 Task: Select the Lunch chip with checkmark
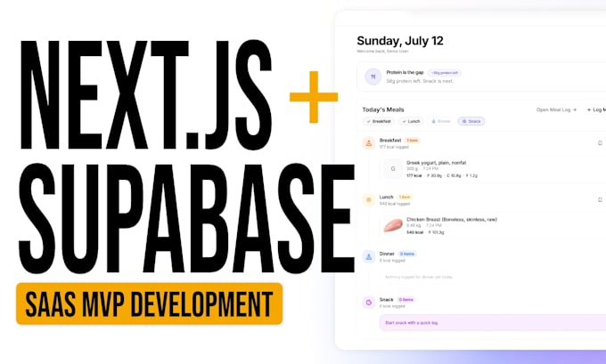[x=411, y=121]
